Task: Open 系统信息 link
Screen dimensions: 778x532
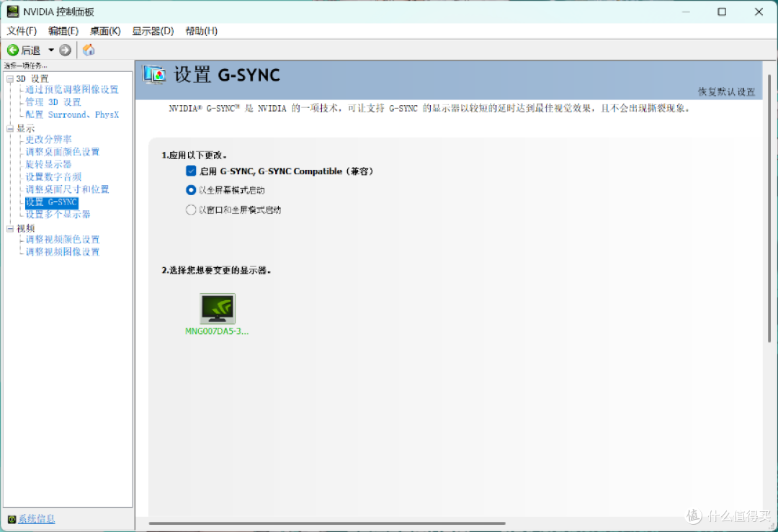Action: click(x=37, y=519)
